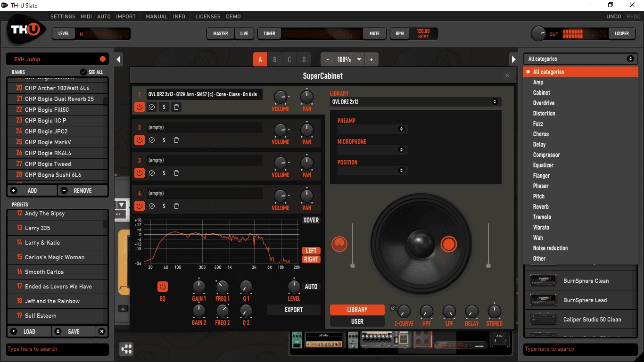Open the All categories combo box
The width and height of the screenshot is (644, 362).
pyautogui.click(x=581, y=59)
